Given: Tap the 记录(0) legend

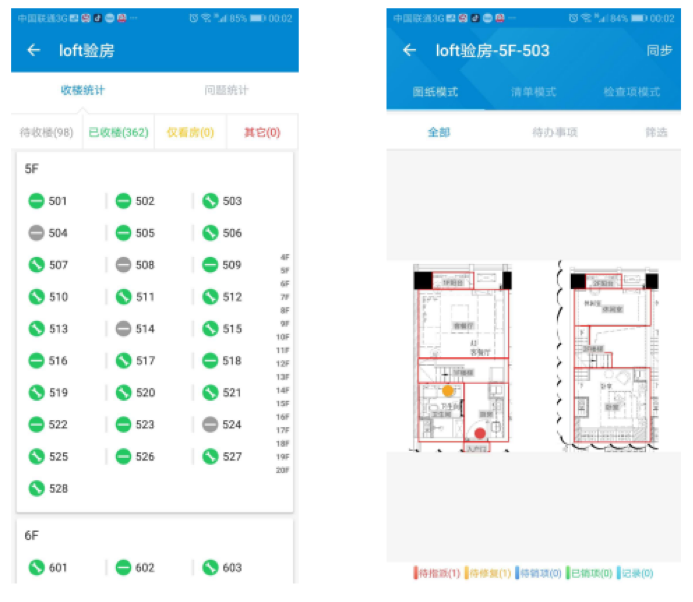Looking at the screenshot, I should click(x=635, y=573).
